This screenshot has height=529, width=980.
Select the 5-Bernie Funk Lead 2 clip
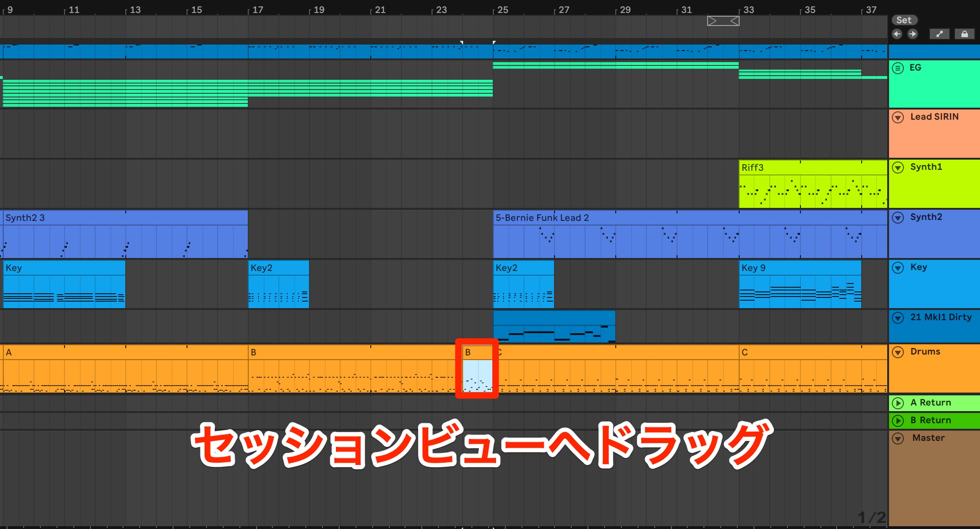click(690, 234)
